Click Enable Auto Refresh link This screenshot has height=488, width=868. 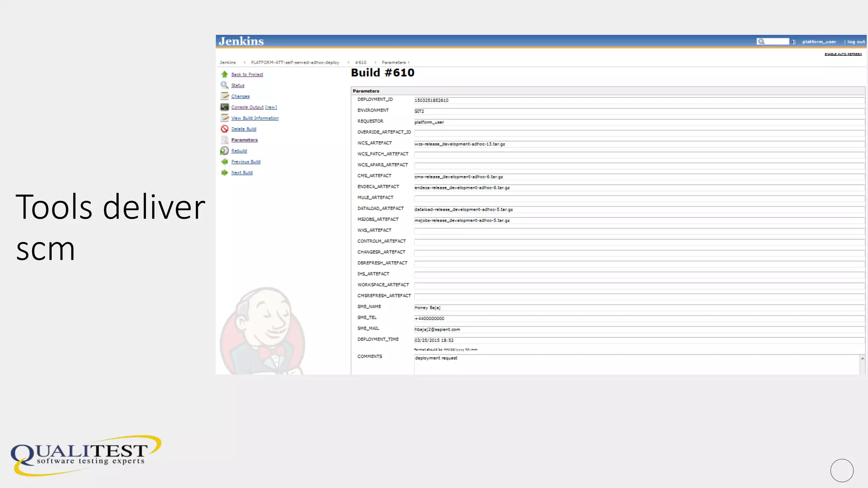tap(843, 54)
